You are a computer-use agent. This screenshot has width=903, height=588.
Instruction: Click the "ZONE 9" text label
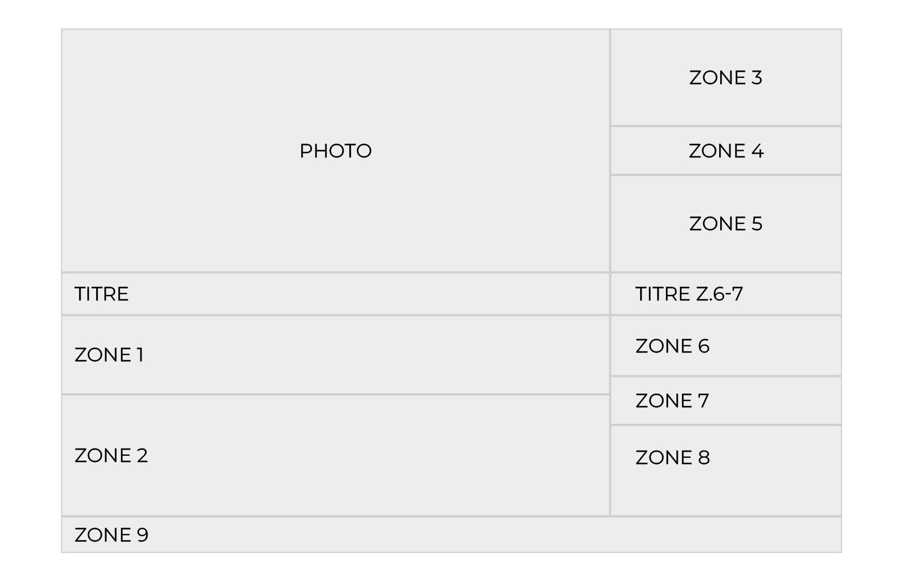tap(111, 535)
